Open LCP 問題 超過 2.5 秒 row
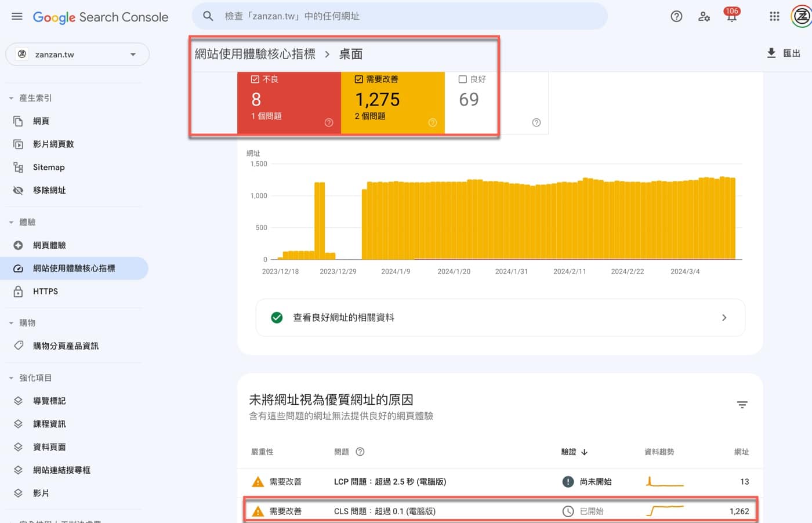This screenshot has height=523, width=812. coord(500,482)
